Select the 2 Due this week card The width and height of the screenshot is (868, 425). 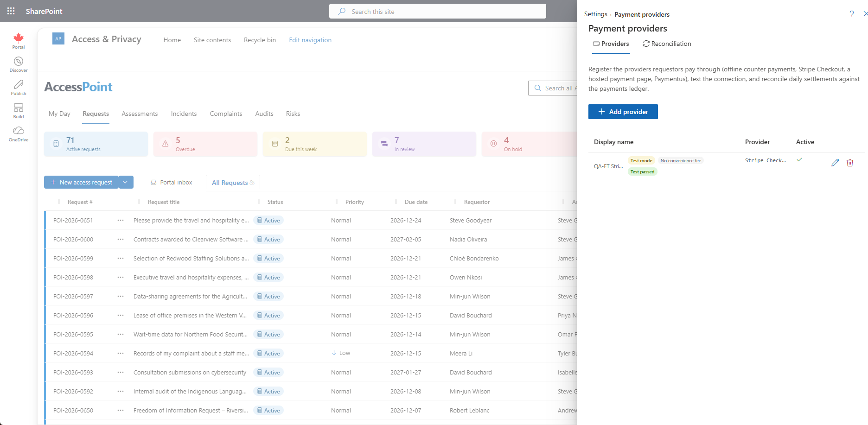315,144
